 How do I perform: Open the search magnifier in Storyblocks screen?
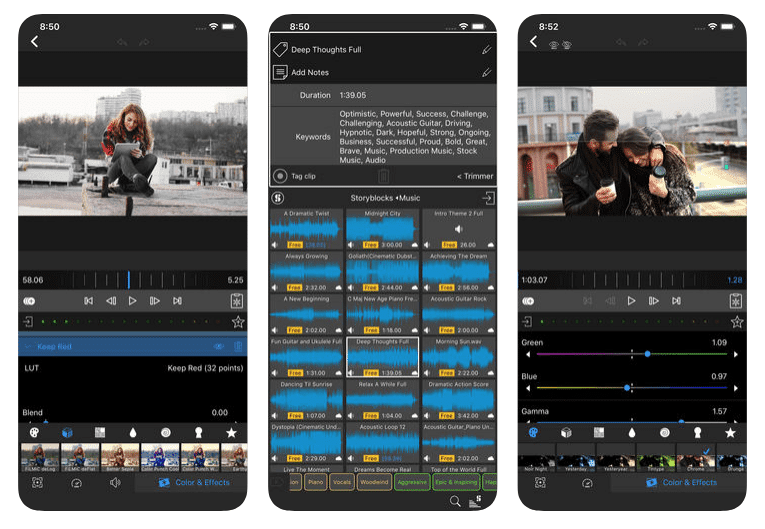click(x=455, y=501)
